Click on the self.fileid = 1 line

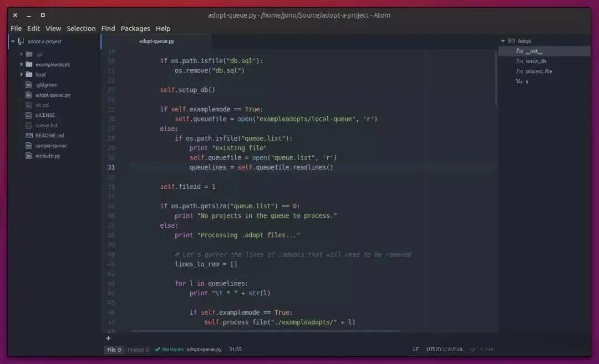tap(187, 187)
